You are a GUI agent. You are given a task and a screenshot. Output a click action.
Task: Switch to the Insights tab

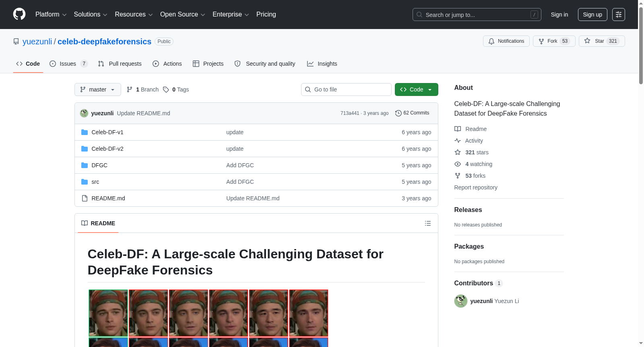click(x=322, y=64)
